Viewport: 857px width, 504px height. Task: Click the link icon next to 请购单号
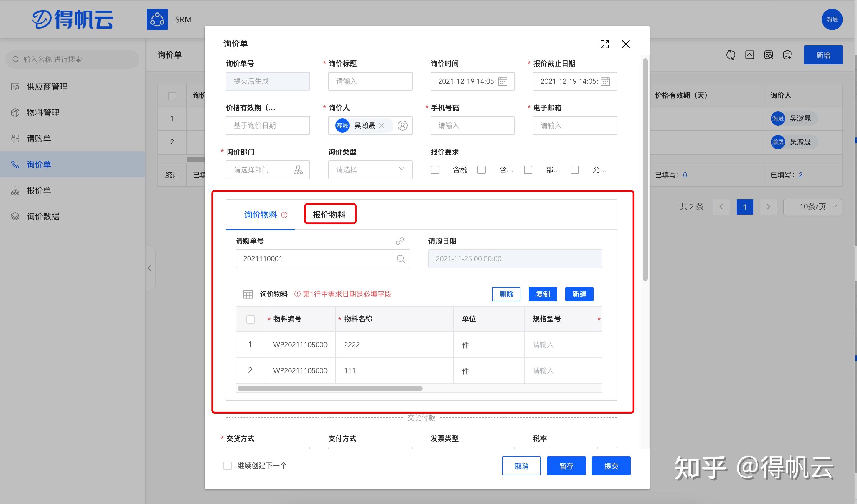[400, 241]
